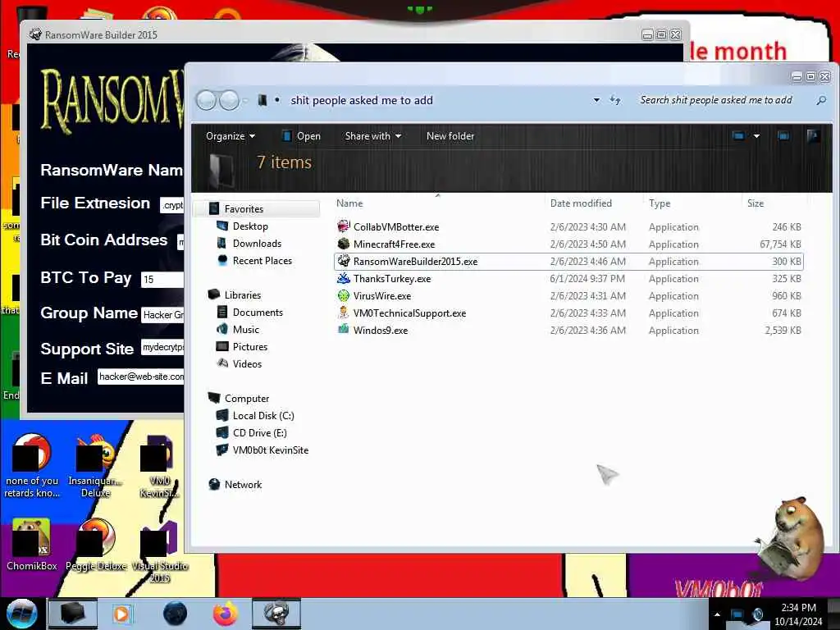Open the Firefox taskbar icon
The height and width of the screenshot is (630, 840).
click(x=226, y=614)
